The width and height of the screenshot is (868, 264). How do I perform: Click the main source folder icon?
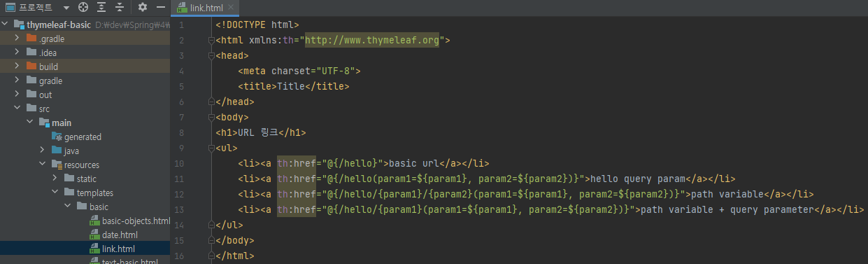click(44, 123)
